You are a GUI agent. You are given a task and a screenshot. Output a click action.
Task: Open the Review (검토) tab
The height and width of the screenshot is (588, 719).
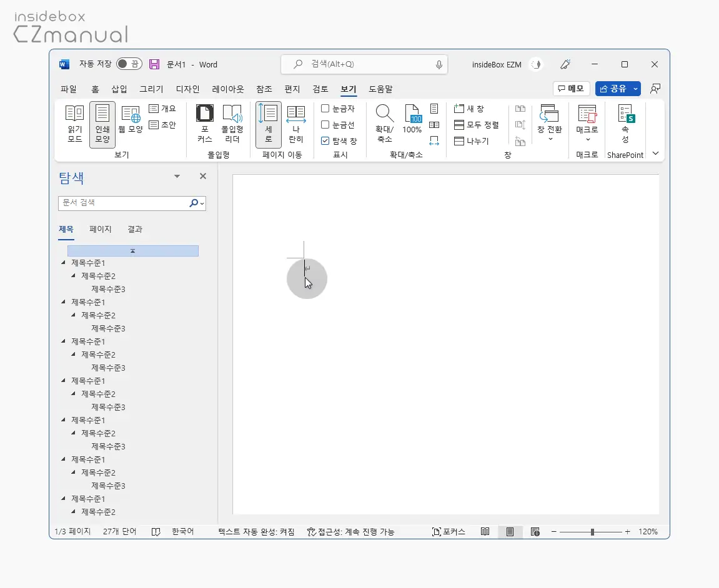point(320,89)
